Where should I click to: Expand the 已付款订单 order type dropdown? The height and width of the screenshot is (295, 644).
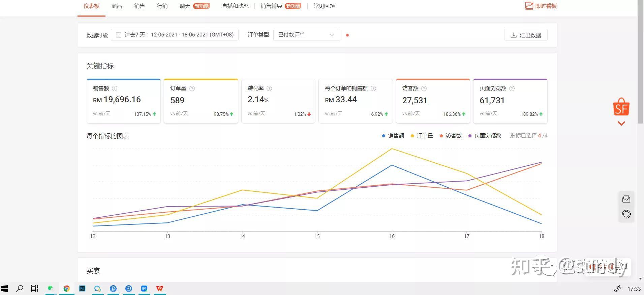[x=306, y=35]
